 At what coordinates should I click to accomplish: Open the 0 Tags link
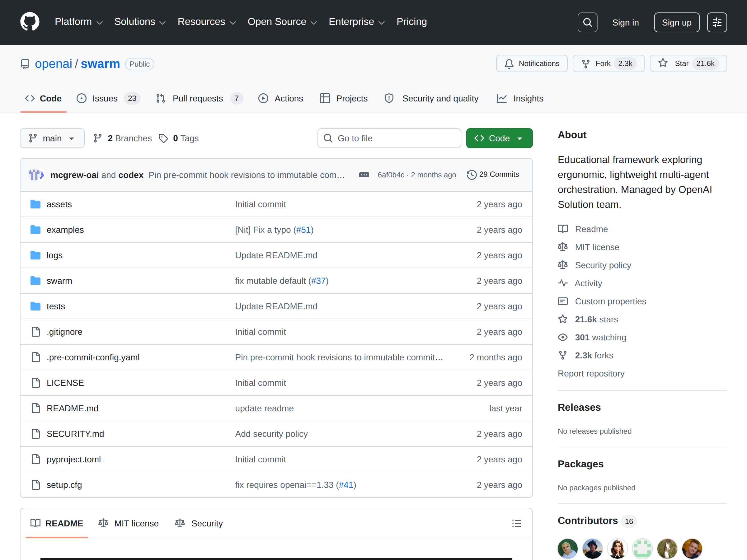[179, 138]
